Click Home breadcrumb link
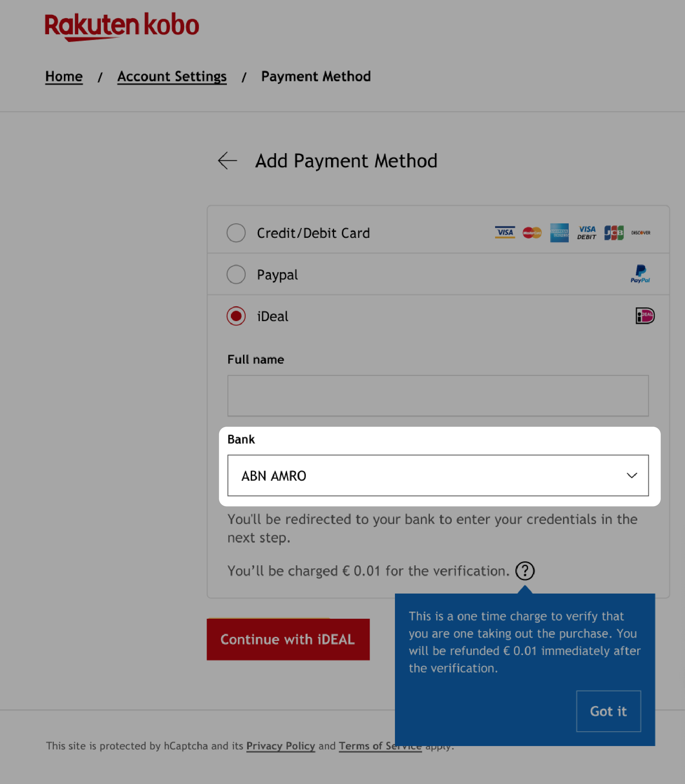 (x=64, y=76)
